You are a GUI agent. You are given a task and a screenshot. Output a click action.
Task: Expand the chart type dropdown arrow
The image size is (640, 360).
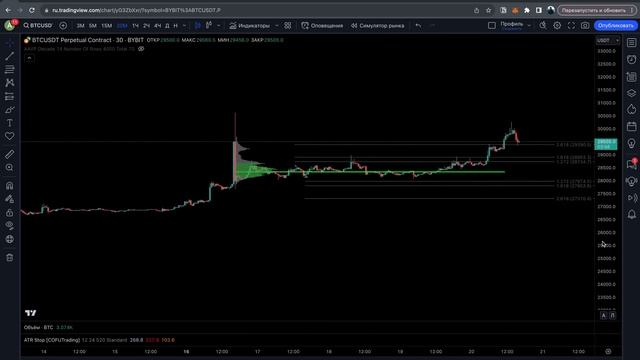[219, 25]
